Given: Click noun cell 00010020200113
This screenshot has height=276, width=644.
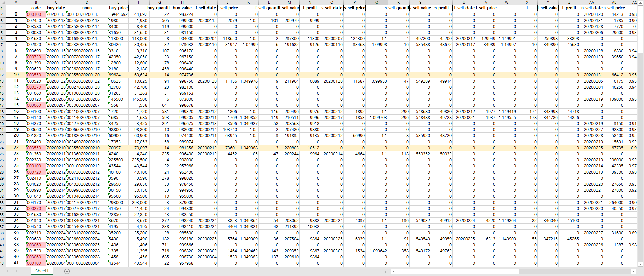Looking at the screenshot, I should point(87,14).
